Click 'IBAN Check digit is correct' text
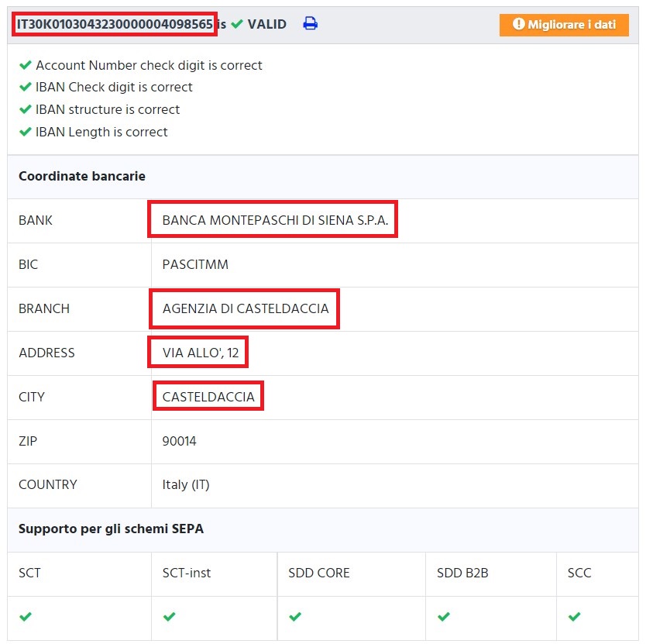The width and height of the screenshot is (653, 644). (114, 87)
